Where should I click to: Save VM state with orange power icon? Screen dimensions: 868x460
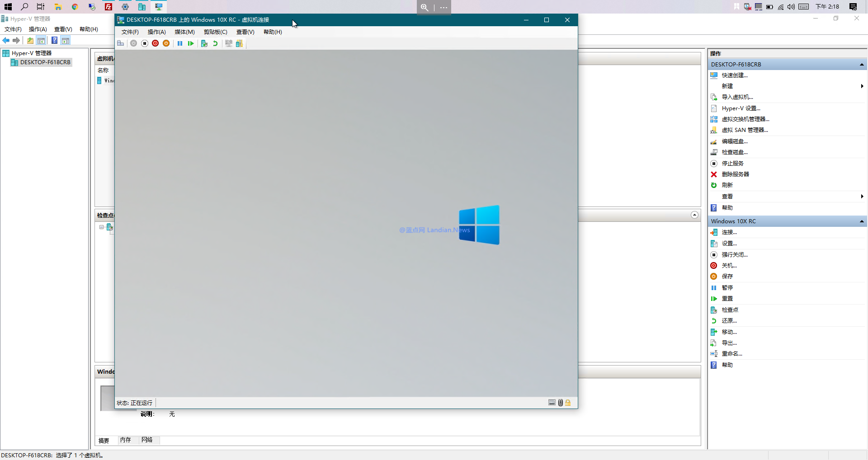coord(166,43)
